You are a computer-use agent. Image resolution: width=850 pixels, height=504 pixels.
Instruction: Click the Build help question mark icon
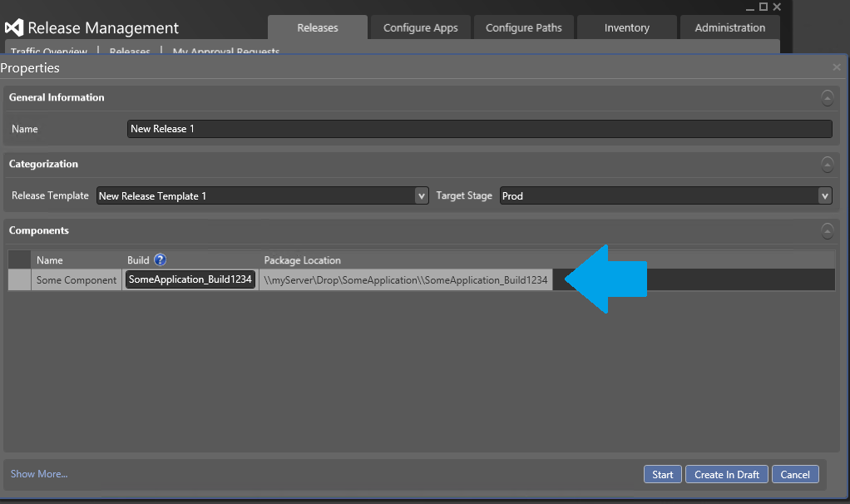click(160, 259)
